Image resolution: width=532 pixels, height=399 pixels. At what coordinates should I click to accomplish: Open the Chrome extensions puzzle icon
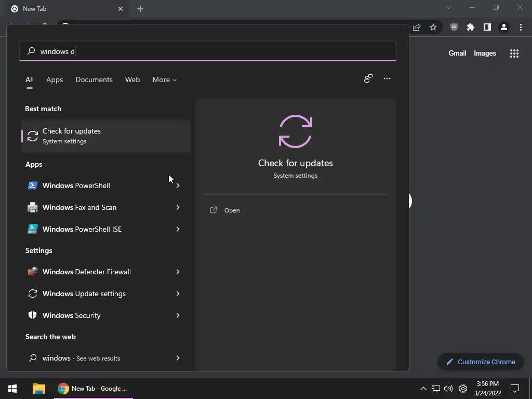point(471,28)
